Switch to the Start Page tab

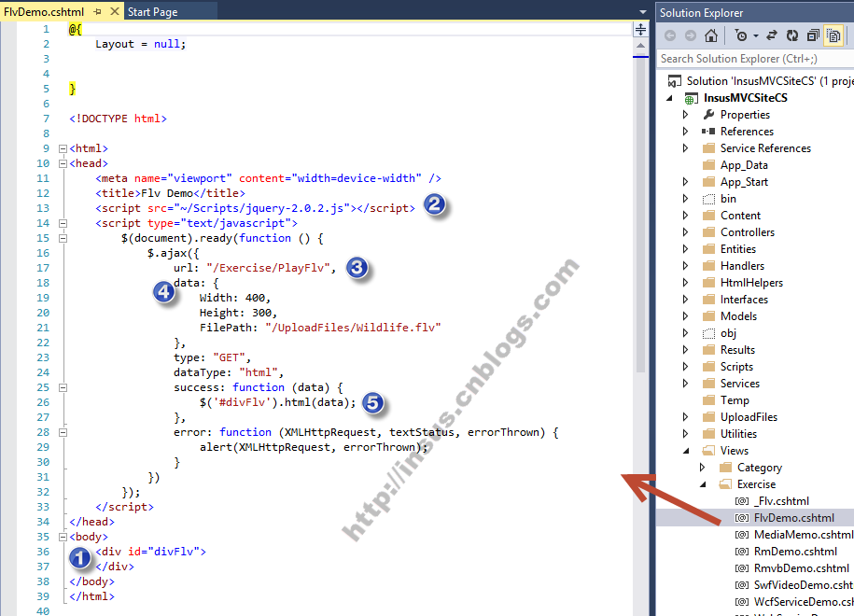click(x=152, y=12)
